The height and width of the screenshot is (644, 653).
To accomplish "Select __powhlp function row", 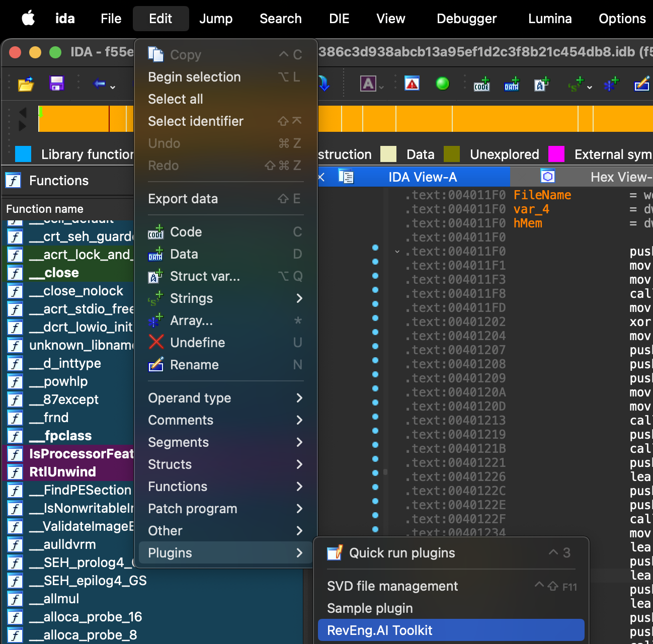I will [69, 381].
